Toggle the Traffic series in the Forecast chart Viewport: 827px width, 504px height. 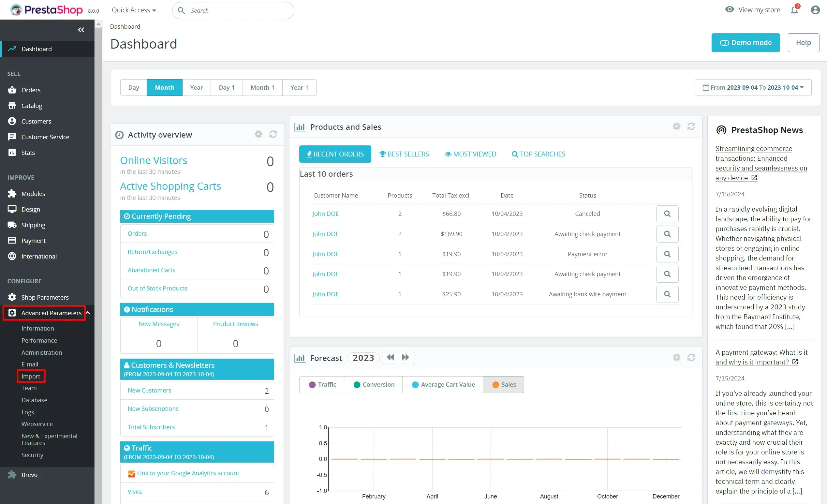click(321, 385)
